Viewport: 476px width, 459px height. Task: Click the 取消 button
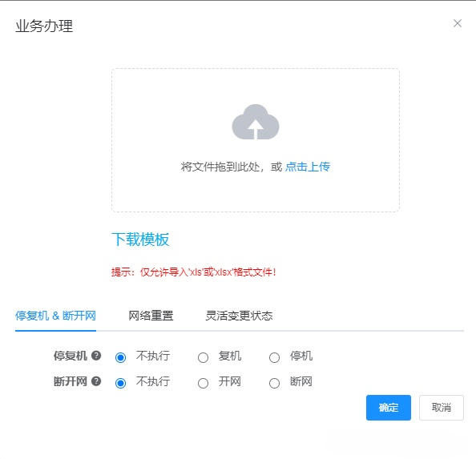[x=442, y=408]
